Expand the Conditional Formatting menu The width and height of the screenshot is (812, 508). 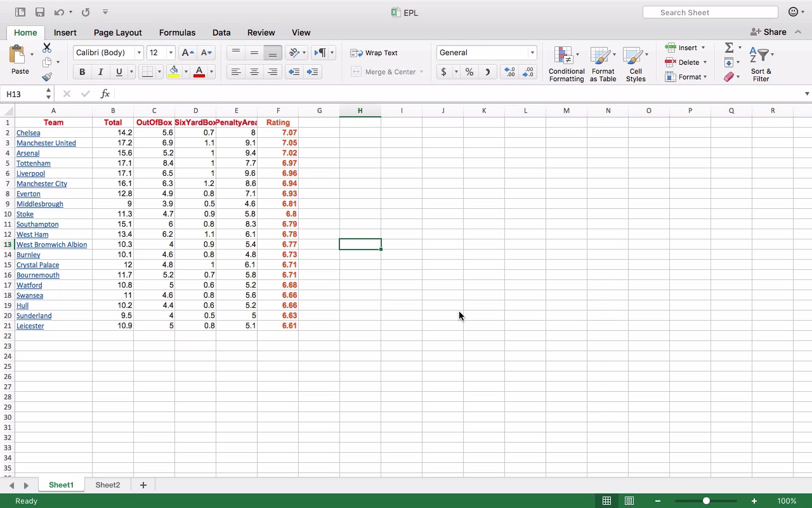coord(566,64)
